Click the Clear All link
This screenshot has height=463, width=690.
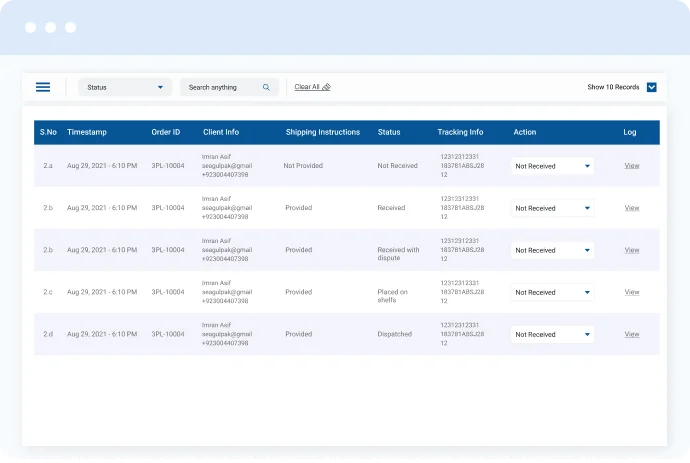pos(307,87)
